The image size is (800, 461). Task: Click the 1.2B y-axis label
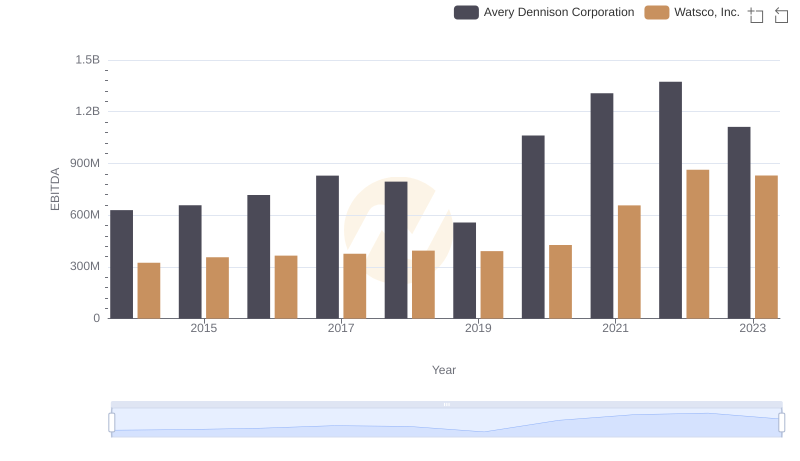coord(88,111)
